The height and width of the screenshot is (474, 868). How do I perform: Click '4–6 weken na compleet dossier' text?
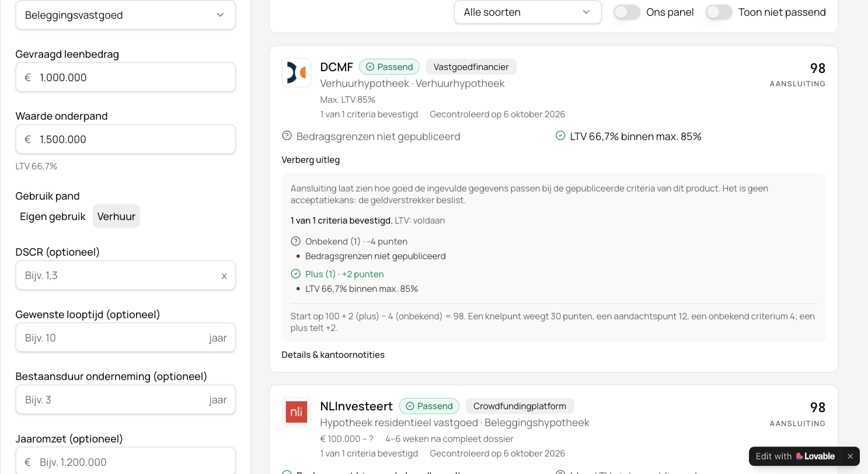coord(449,439)
